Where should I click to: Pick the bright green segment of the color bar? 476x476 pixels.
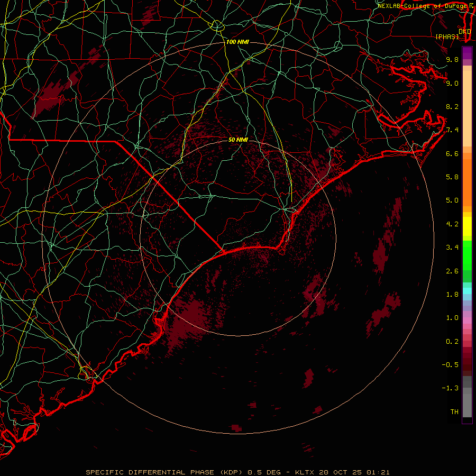[x=467, y=255]
